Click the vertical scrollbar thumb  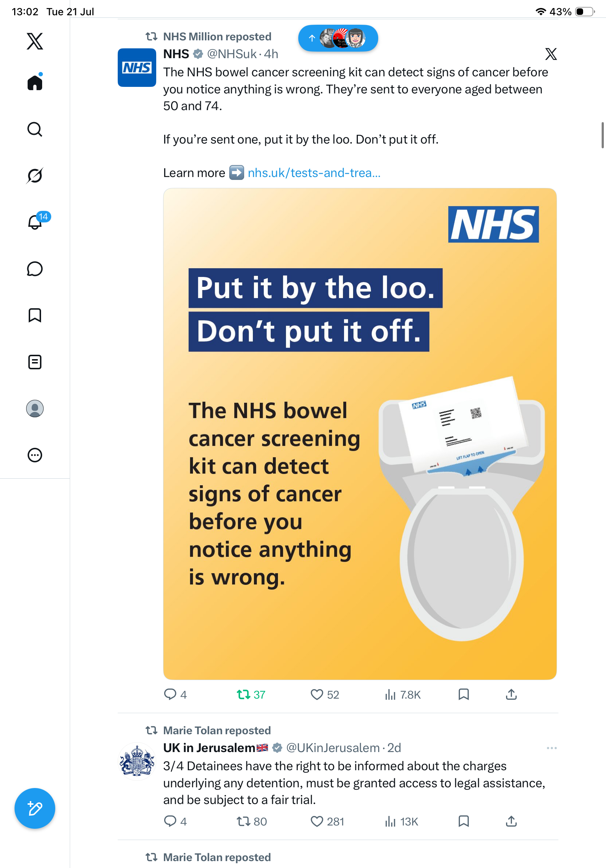pyautogui.click(x=603, y=135)
